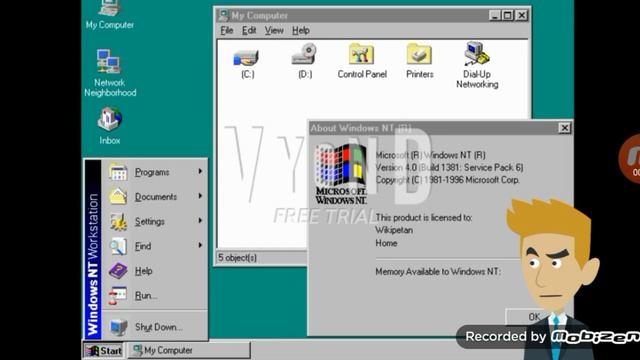Open the (D:) CD-ROM drive icon
640x360 pixels.
tap(304, 54)
